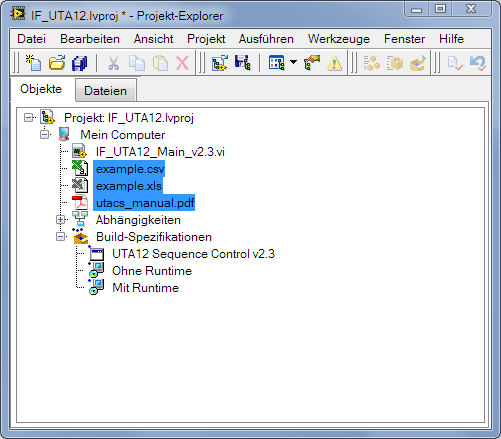The height and width of the screenshot is (439, 501).
Task: Click the box icon beside Build-Spezifikationen
Action: (x=80, y=236)
